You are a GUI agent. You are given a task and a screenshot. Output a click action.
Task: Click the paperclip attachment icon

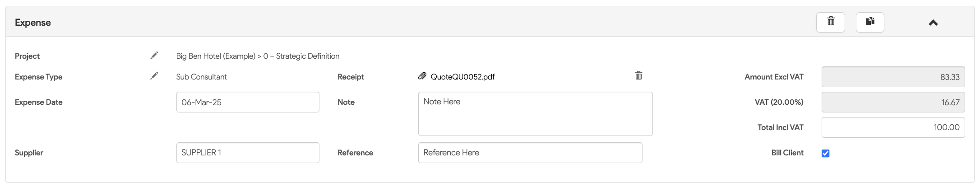coord(422,76)
